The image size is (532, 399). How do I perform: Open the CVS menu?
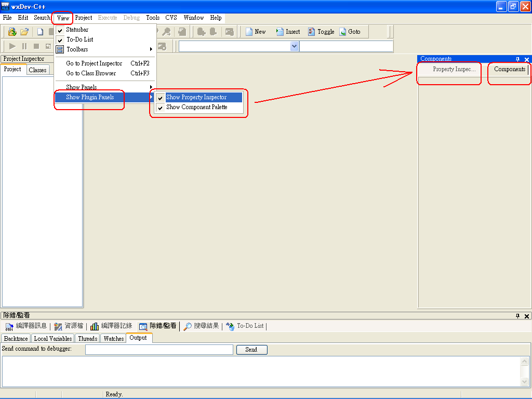[x=171, y=18]
